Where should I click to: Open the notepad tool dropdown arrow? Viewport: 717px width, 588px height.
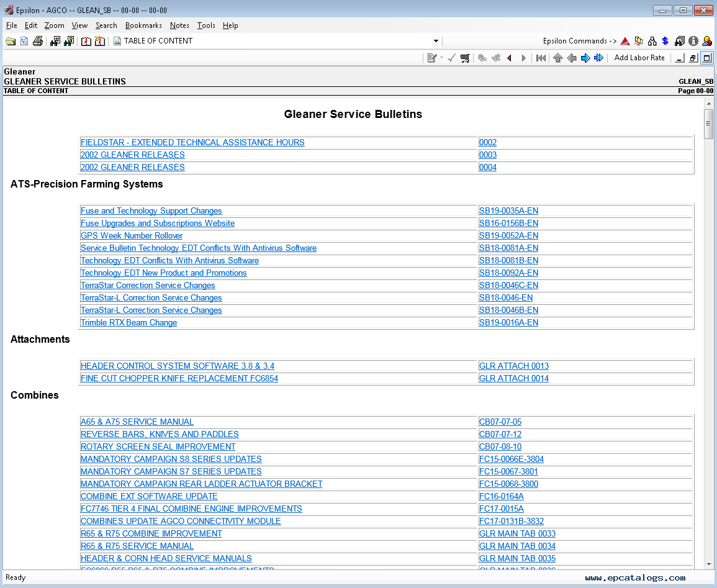[442, 58]
